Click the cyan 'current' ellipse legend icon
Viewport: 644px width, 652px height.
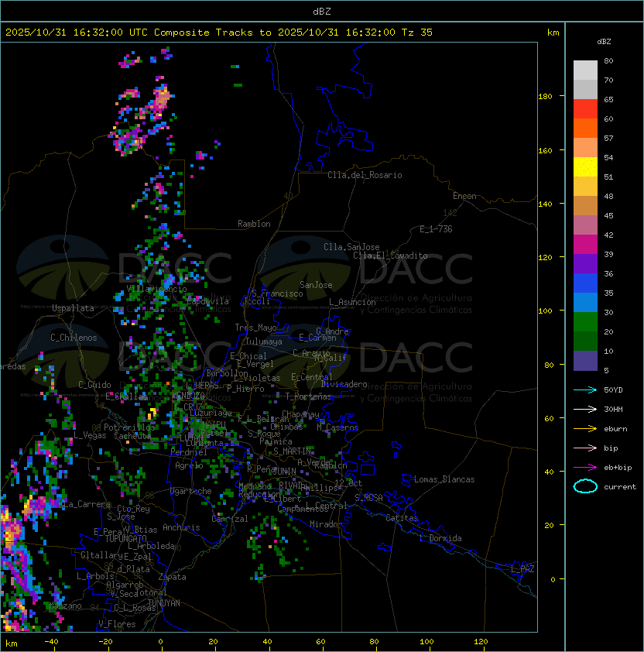[585, 486]
